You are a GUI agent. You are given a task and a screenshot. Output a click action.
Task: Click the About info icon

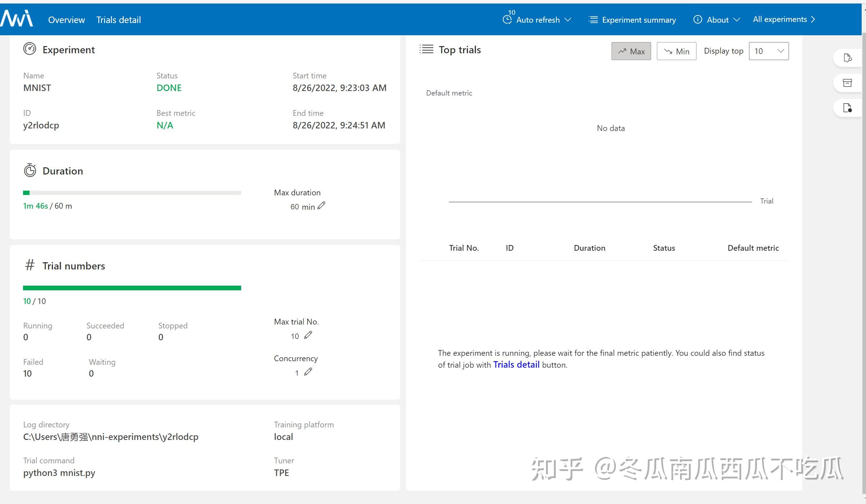(x=698, y=19)
